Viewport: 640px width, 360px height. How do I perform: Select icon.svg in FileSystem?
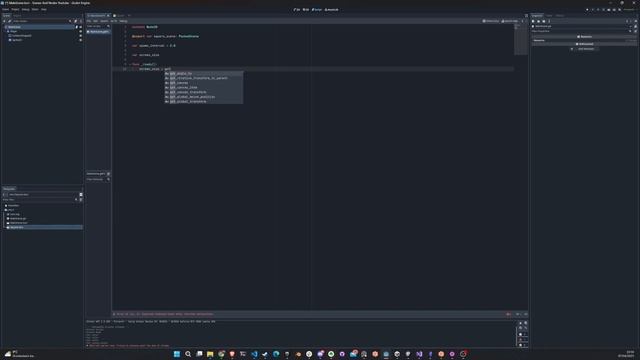pos(14,214)
